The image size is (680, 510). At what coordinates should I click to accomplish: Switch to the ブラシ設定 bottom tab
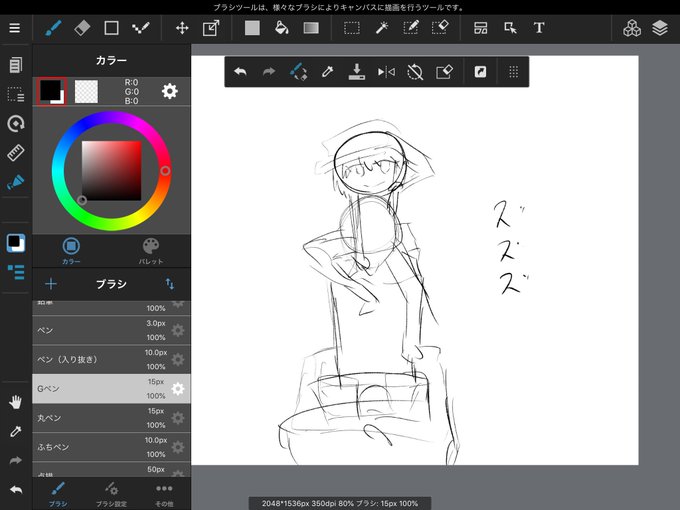click(111, 494)
